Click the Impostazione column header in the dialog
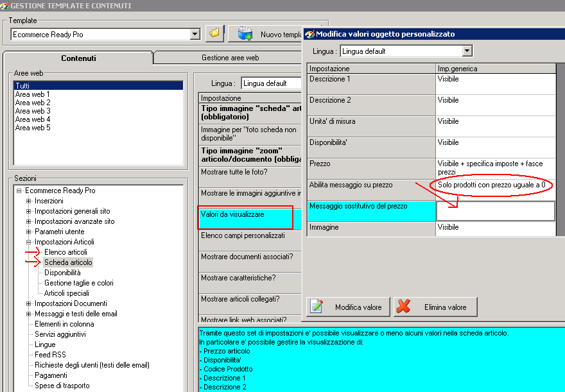This screenshot has width=565, height=392. (371, 69)
